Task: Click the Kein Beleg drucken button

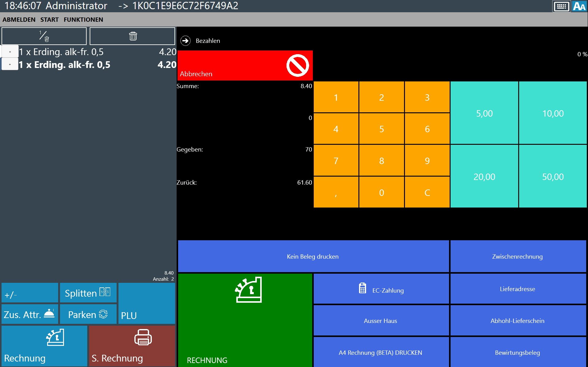Action: point(313,256)
